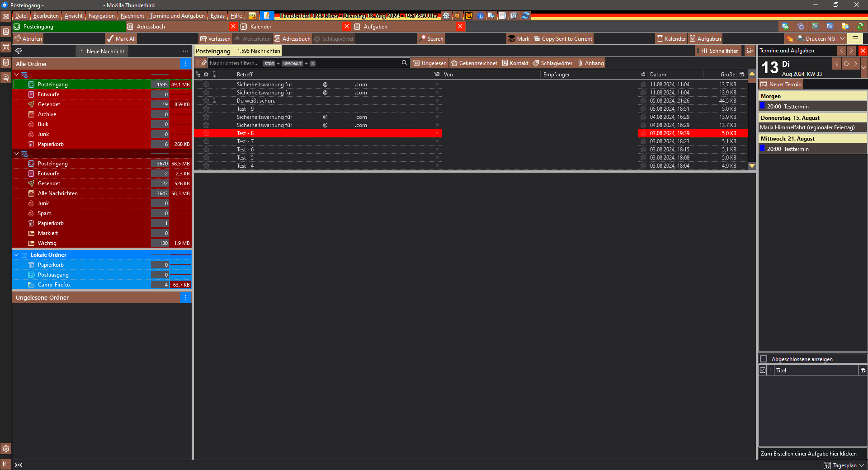Open Alle Ordner blue options menu
The height and width of the screenshot is (470, 868).
pos(186,64)
